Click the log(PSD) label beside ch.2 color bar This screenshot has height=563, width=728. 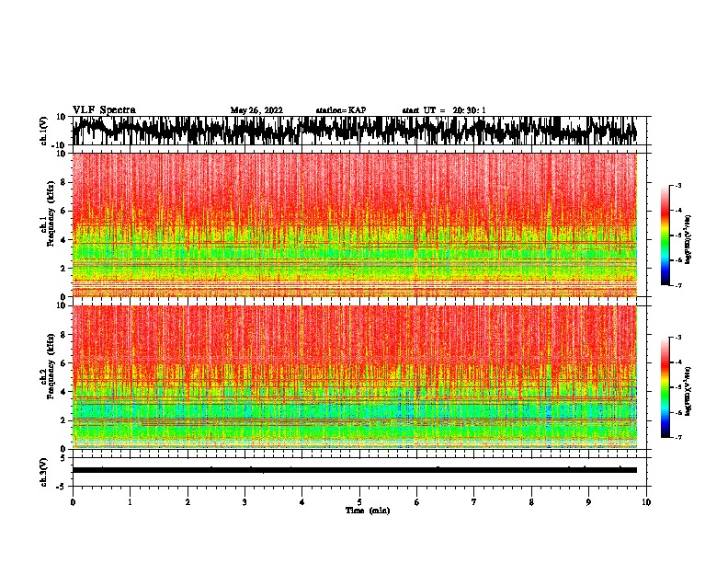point(688,391)
